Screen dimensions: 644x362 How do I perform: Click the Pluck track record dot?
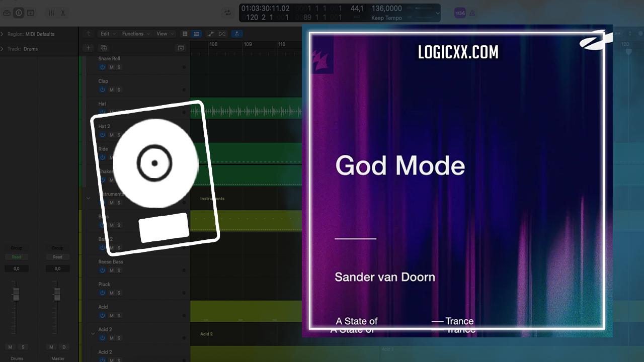tap(184, 293)
